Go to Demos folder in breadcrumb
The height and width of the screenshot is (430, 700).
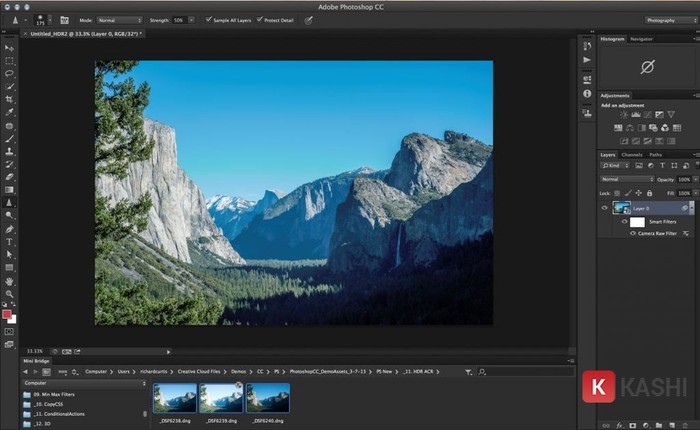pos(238,372)
